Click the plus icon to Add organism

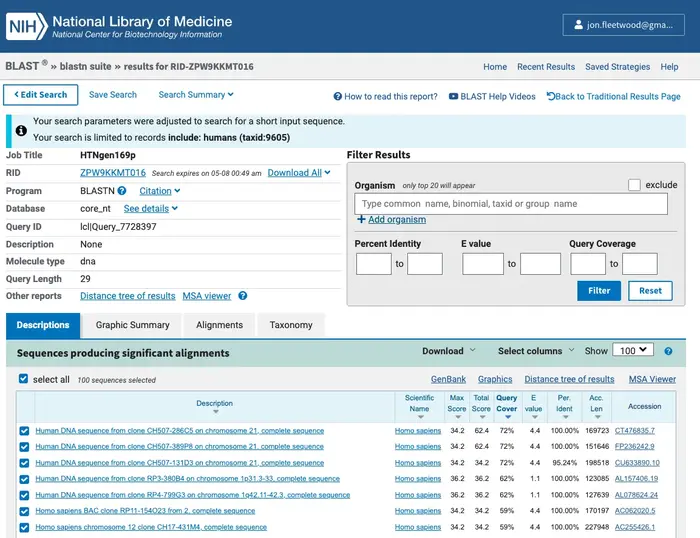tap(361, 219)
